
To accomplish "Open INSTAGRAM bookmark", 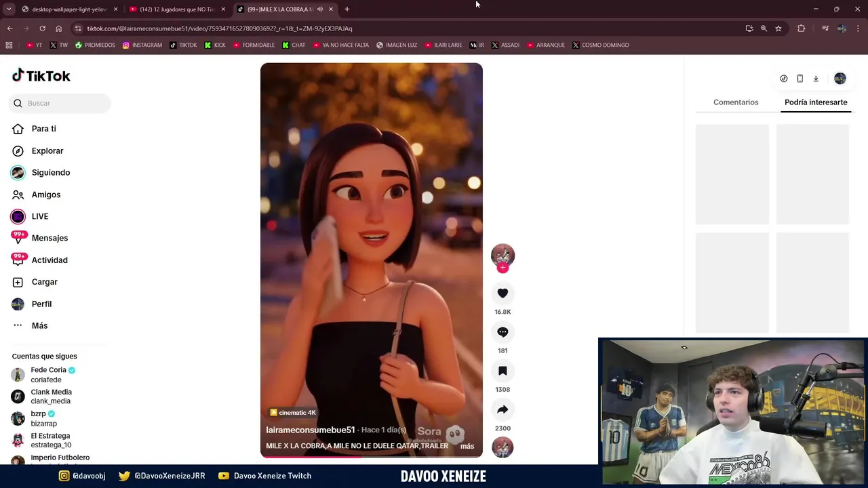I will (142, 45).
